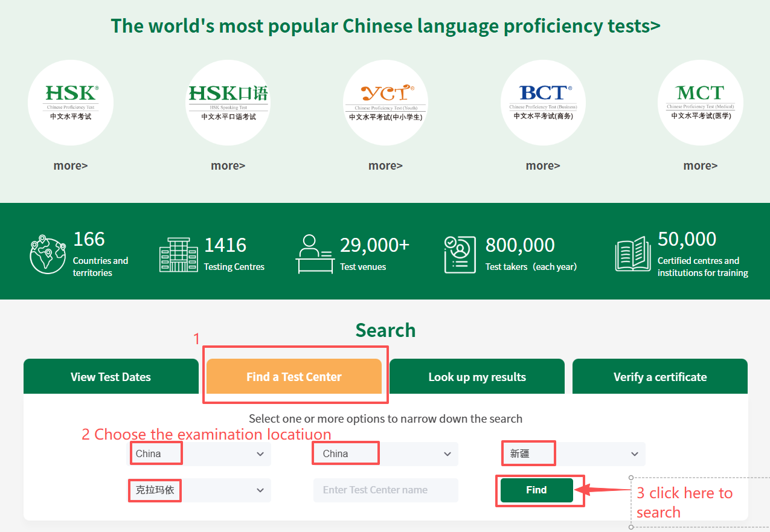Image resolution: width=770 pixels, height=532 pixels.
Task: Click the Testing Centres building icon
Action: (x=178, y=254)
